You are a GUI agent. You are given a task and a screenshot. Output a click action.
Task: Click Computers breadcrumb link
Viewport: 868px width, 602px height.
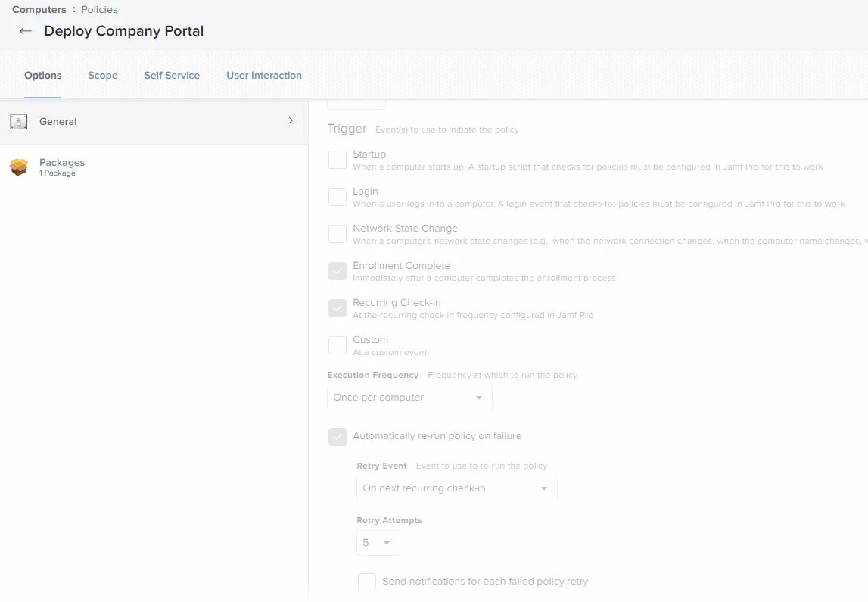coord(39,9)
